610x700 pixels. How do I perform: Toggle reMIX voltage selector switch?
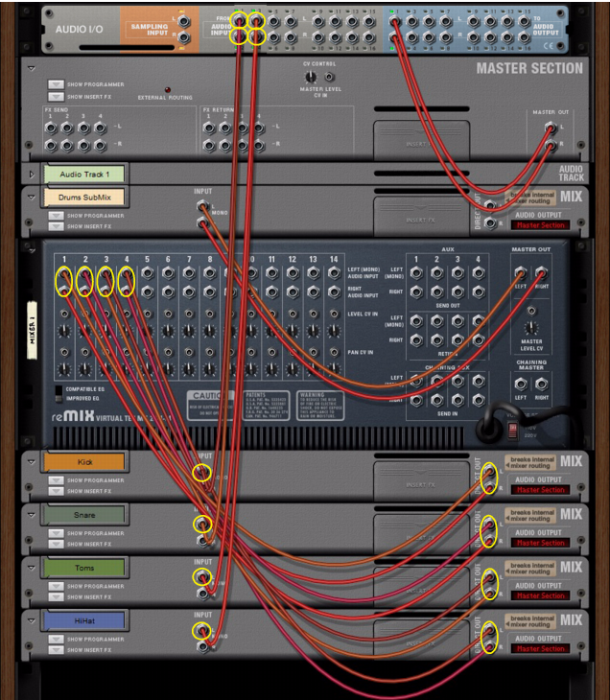tap(513, 431)
